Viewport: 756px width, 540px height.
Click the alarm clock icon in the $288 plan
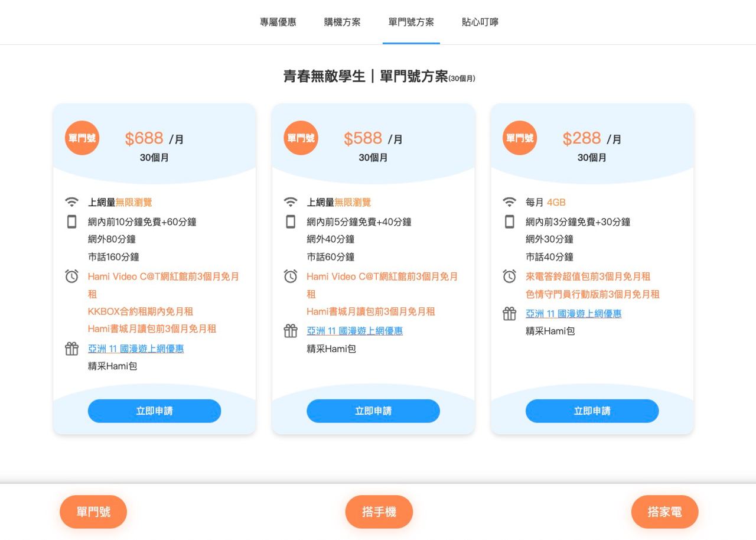[509, 276]
